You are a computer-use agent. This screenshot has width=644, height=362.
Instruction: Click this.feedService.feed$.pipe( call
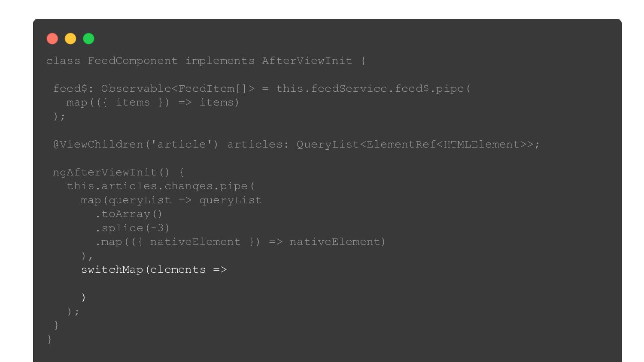pyautogui.click(x=374, y=89)
